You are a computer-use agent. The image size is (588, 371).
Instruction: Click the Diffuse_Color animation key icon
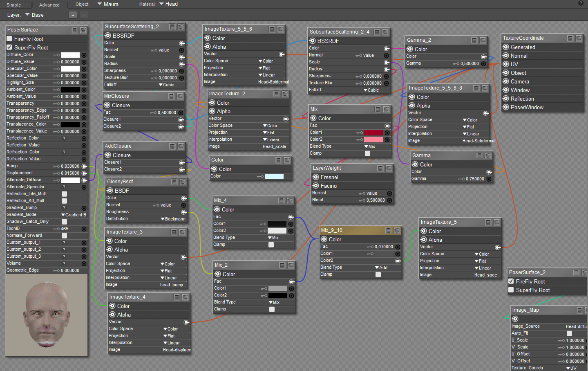(x=56, y=55)
